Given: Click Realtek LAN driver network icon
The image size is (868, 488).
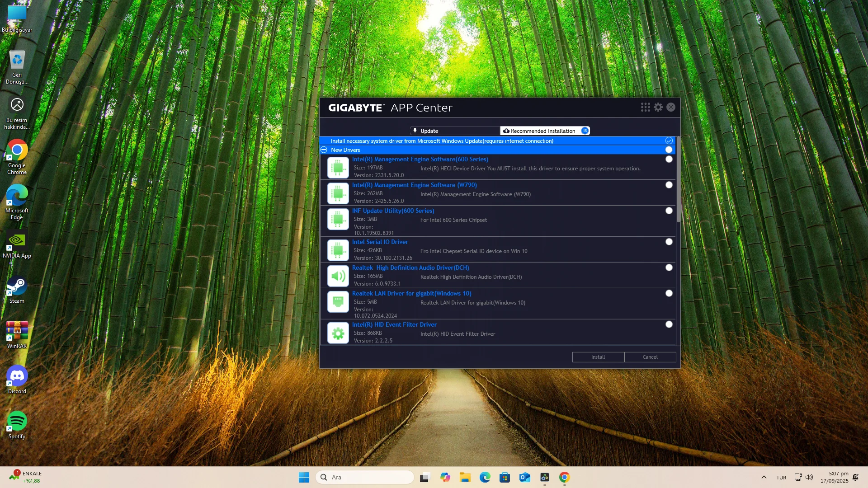Looking at the screenshot, I should [338, 302].
